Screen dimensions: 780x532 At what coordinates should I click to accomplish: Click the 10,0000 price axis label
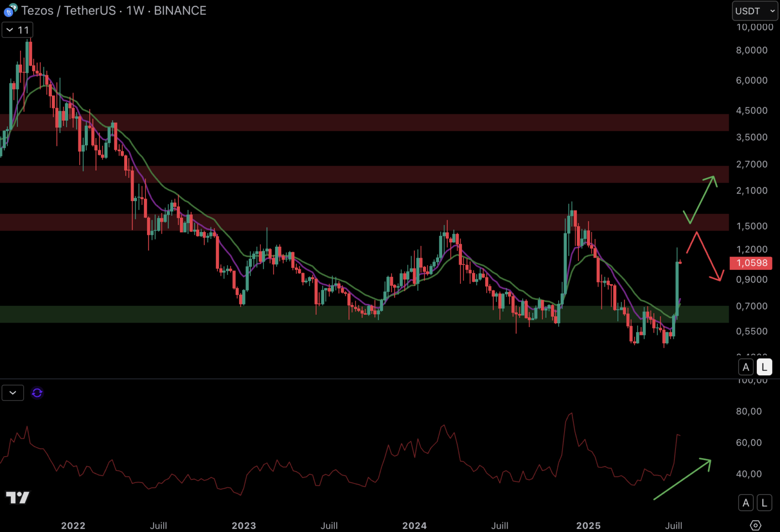click(x=754, y=27)
